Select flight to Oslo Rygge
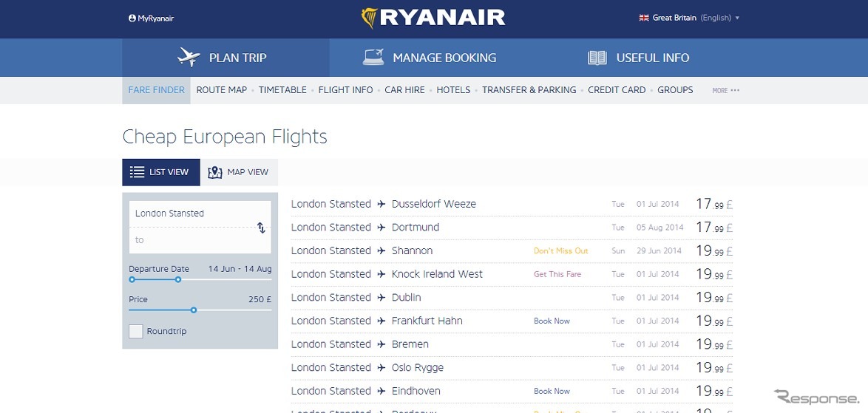Screen dimensions: 868x413 (512, 367)
